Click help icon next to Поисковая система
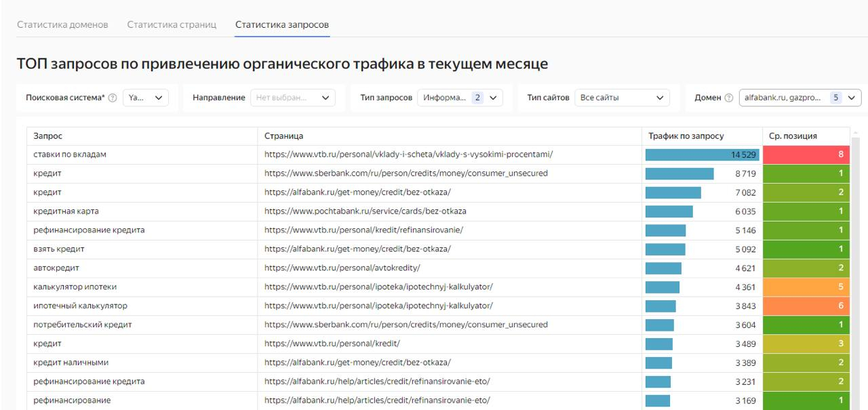Image resolution: width=868 pixels, height=410 pixels. [x=113, y=98]
